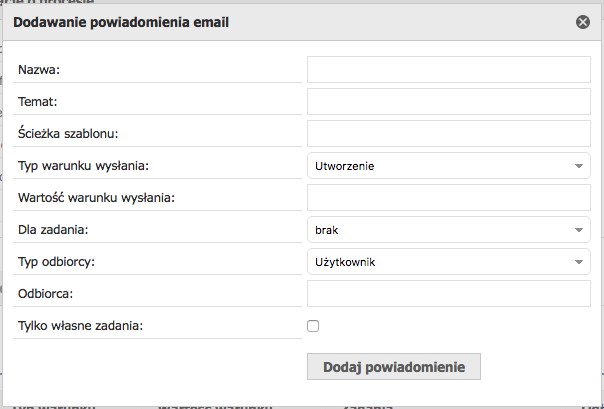Select the Ścieżka szablonu input field

(449, 133)
